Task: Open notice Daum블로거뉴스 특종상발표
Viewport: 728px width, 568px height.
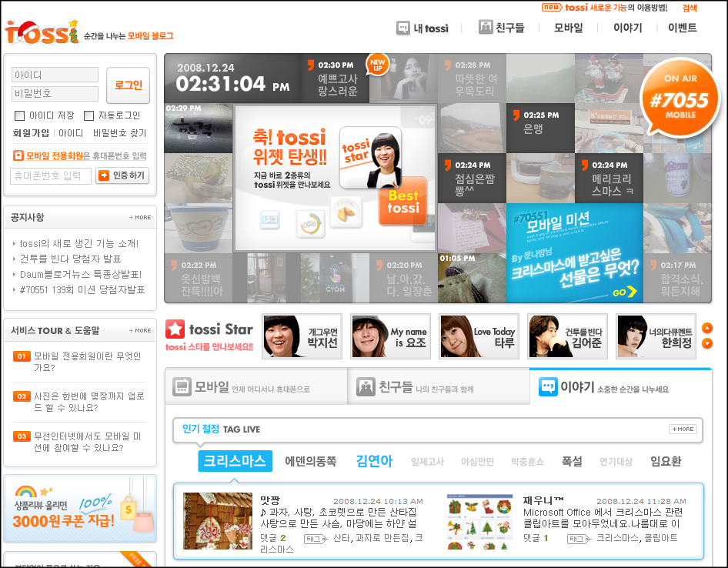Action: point(80,275)
